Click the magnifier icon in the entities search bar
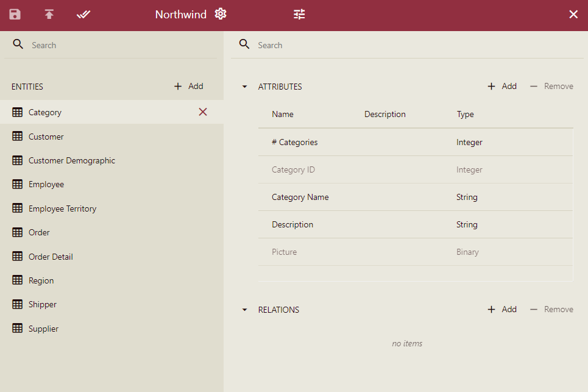This screenshot has width=588, height=392. [18, 44]
